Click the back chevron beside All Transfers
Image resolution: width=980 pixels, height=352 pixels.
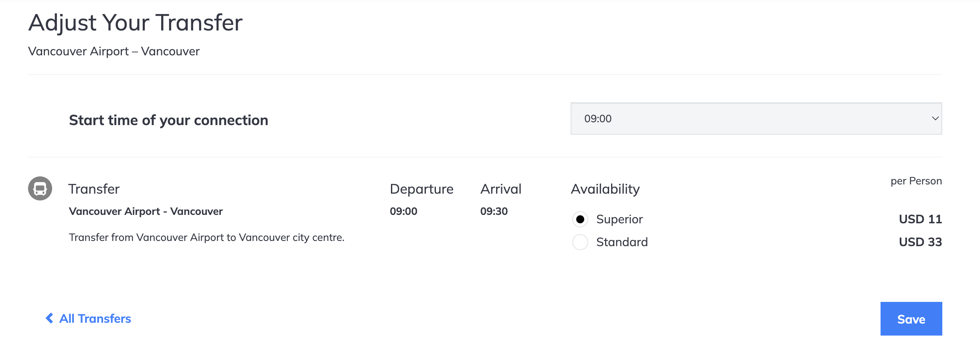pos(49,318)
